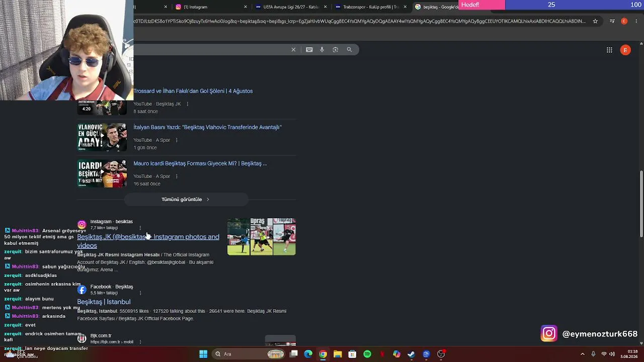Open the Instagram result preview images

262,236
